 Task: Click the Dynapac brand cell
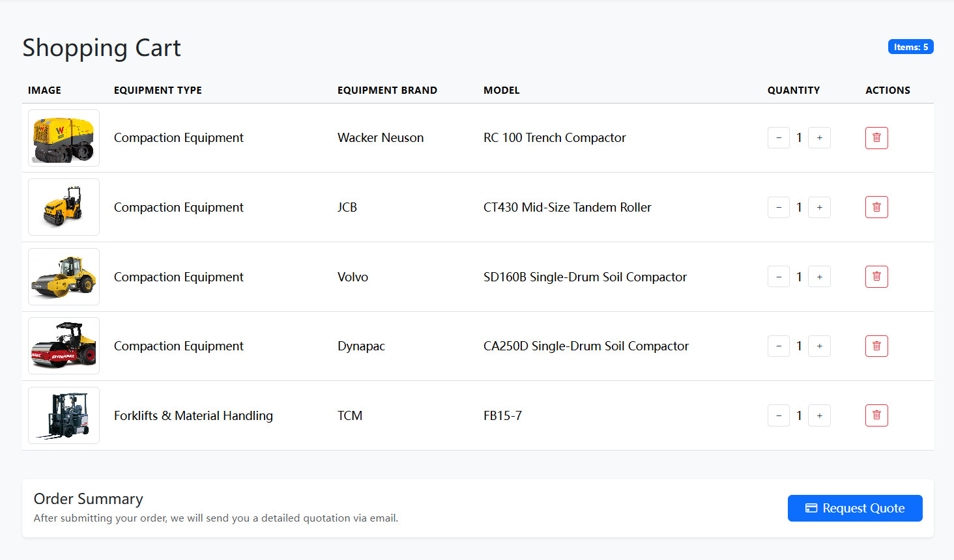pos(361,346)
